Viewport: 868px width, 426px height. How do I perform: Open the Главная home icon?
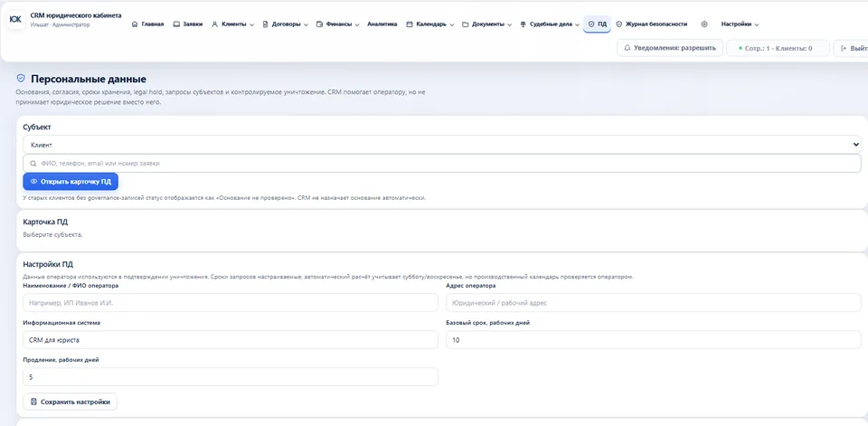click(135, 24)
